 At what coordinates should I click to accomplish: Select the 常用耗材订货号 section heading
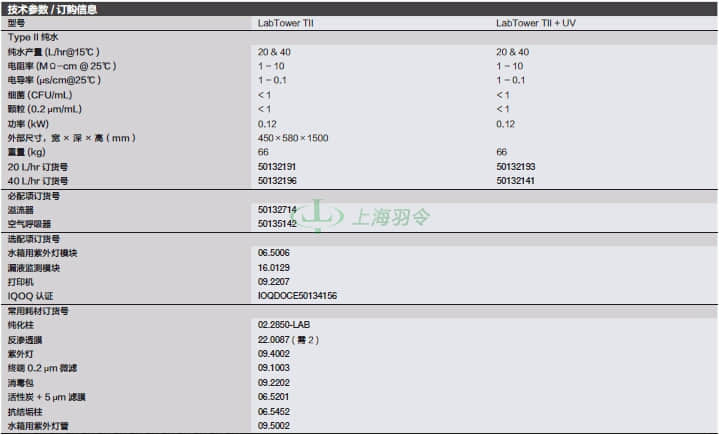(38, 311)
